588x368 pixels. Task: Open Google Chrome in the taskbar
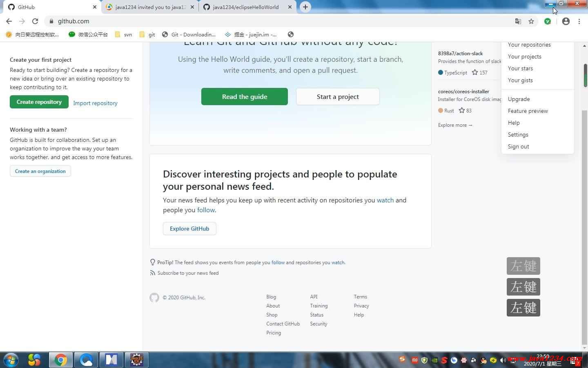[61, 360]
